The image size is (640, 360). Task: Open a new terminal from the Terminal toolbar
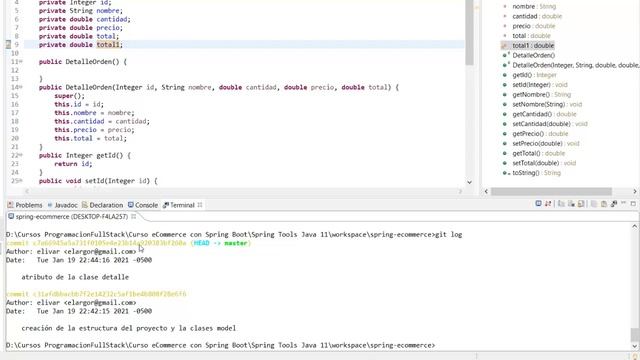point(538,204)
